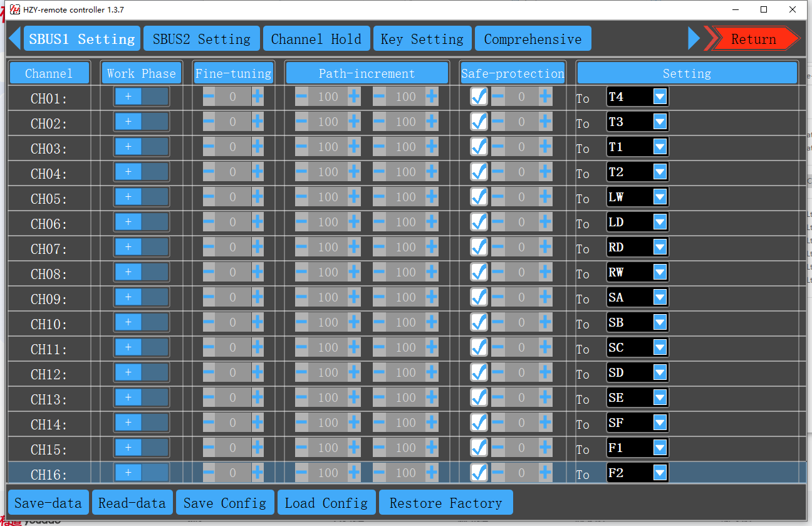Open the Key Setting tab
Screen dimensions: 812x526
point(422,39)
